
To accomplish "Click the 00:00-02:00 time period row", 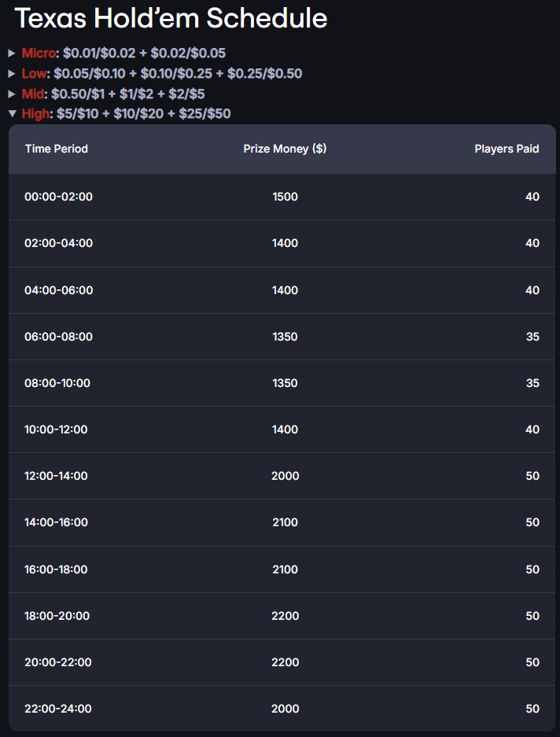I will coord(282,197).
